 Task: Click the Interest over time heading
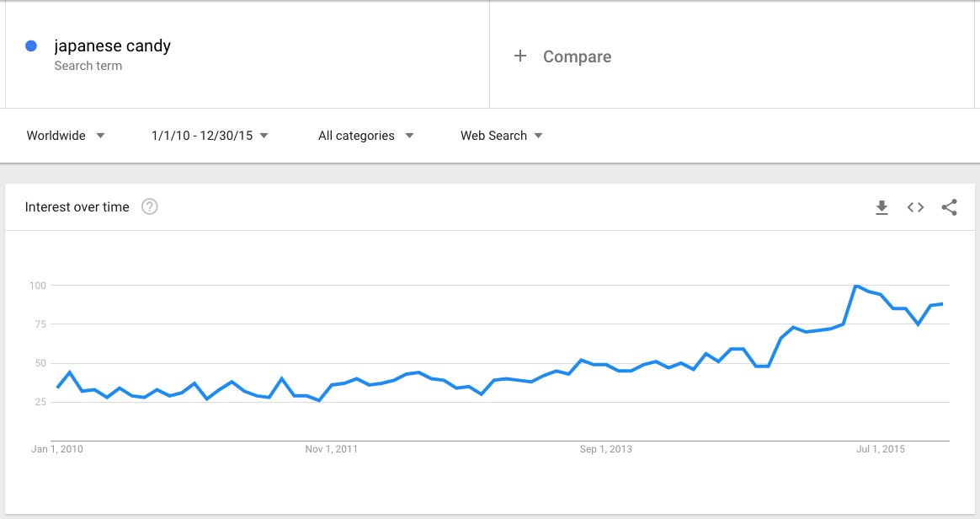[x=77, y=207]
